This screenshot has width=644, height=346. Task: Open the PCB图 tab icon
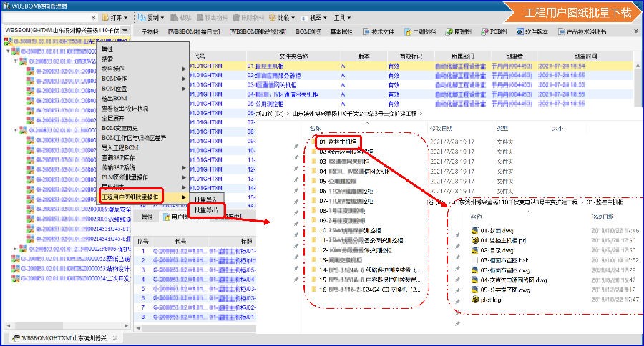[x=484, y=32]
